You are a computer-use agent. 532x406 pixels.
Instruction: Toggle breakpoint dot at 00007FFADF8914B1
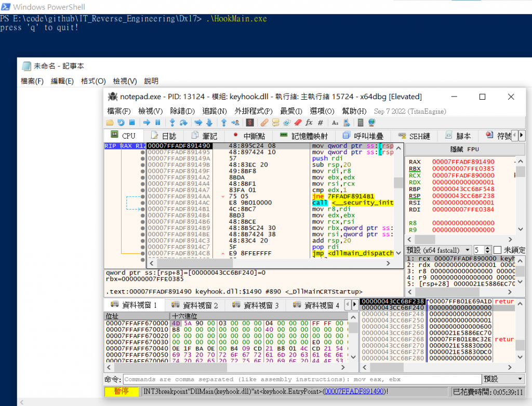click(x=142, y=209)
